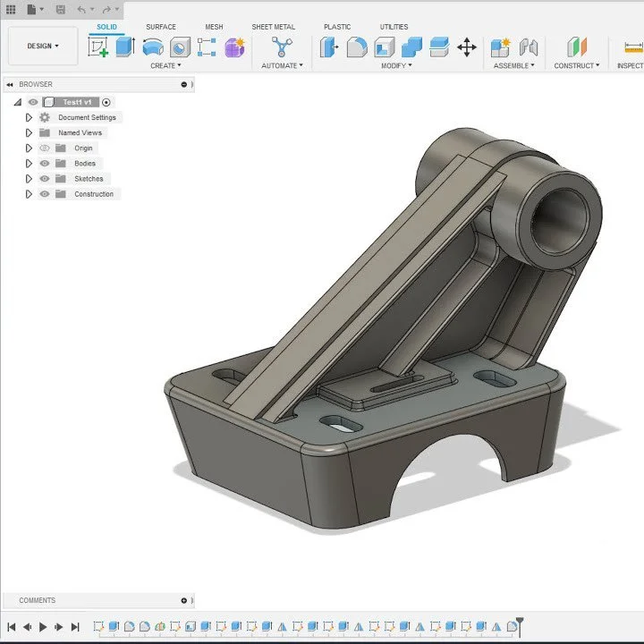The width and height of the screenshot is (644, 644).
Task: Open the DESIGN workspace dropdown
Action: (43, 46)
